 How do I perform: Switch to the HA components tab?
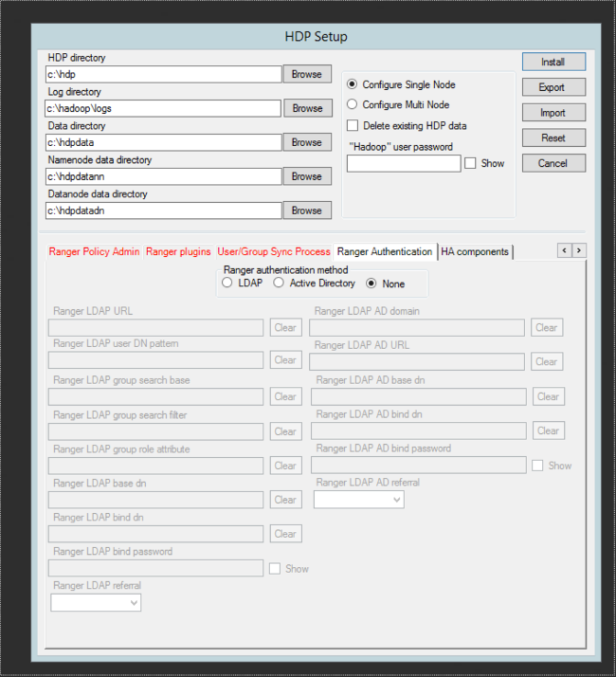(475, 251)
